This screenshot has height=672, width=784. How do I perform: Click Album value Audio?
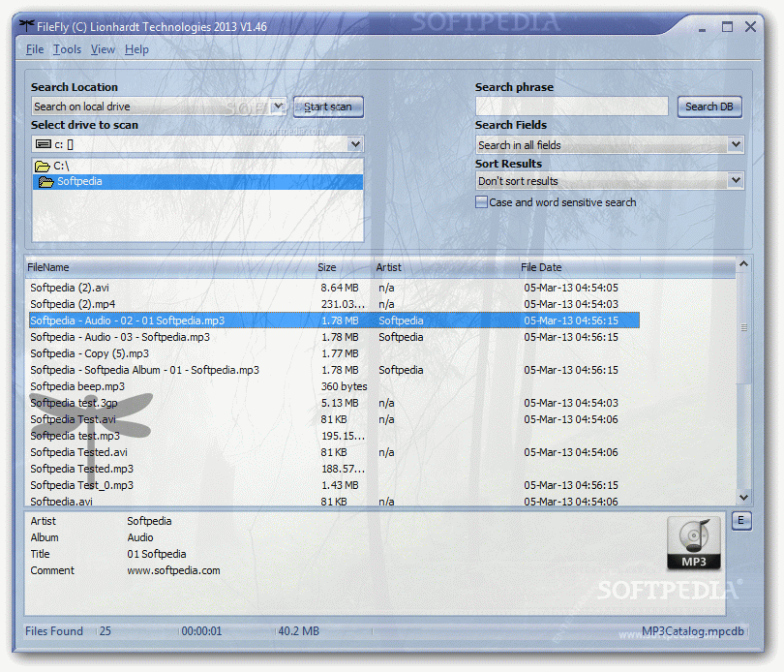[x=140, y=537]
